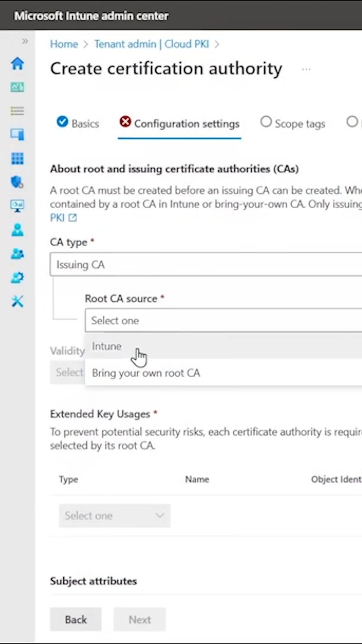Open Home from the sidebar house icon
This screenshot has height=644, width=362.
(17, 63)
